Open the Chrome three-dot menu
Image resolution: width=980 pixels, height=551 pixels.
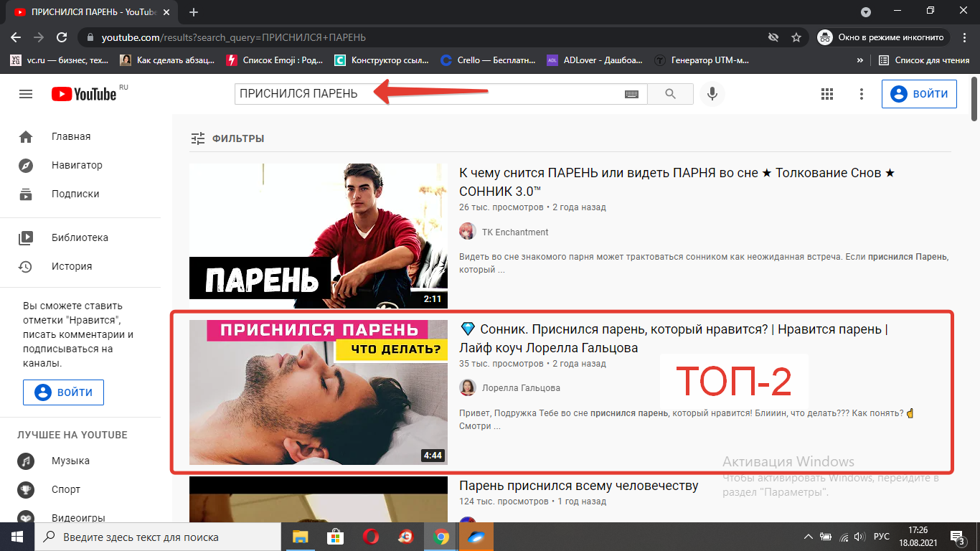click(964, 37)
